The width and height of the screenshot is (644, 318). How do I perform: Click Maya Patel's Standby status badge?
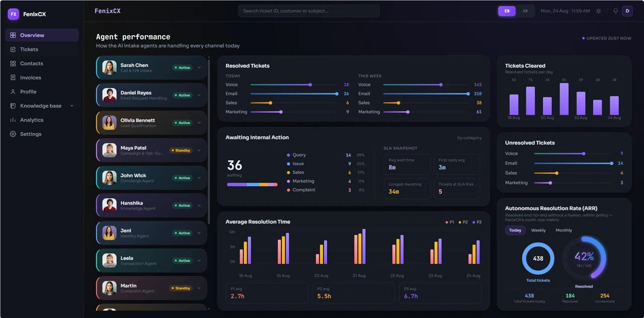181,150
